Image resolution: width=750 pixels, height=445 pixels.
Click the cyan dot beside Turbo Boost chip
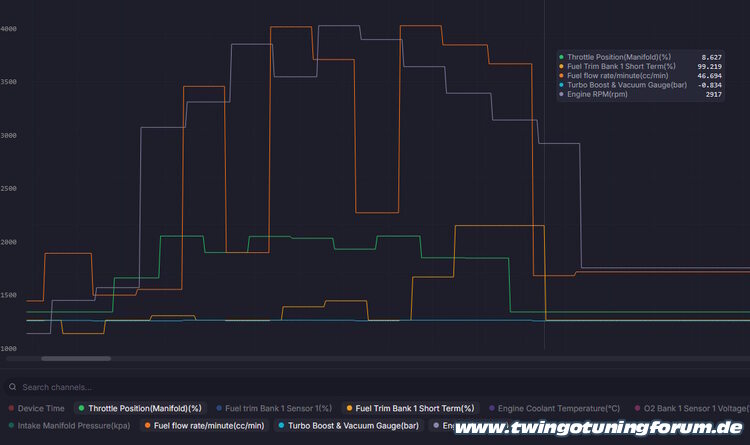(x=281, y=425)
